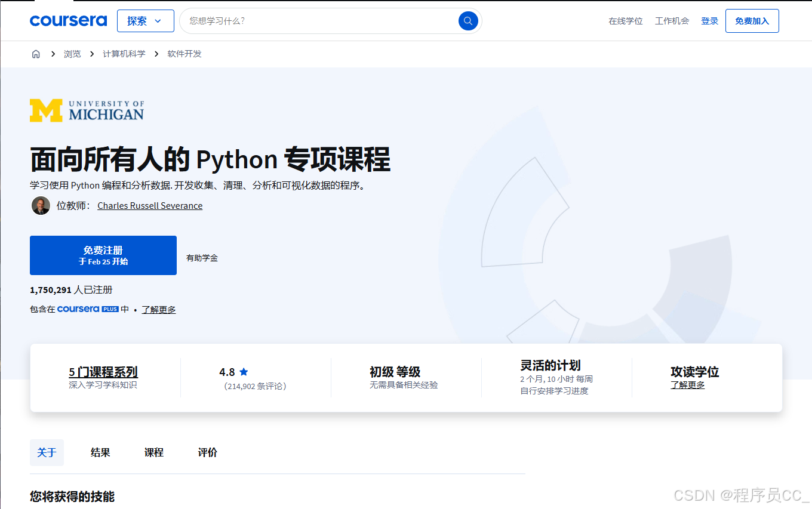This screenshot has height=509, width=812.
Task: Click the Coursera logo in header
Action: point(68,21)
